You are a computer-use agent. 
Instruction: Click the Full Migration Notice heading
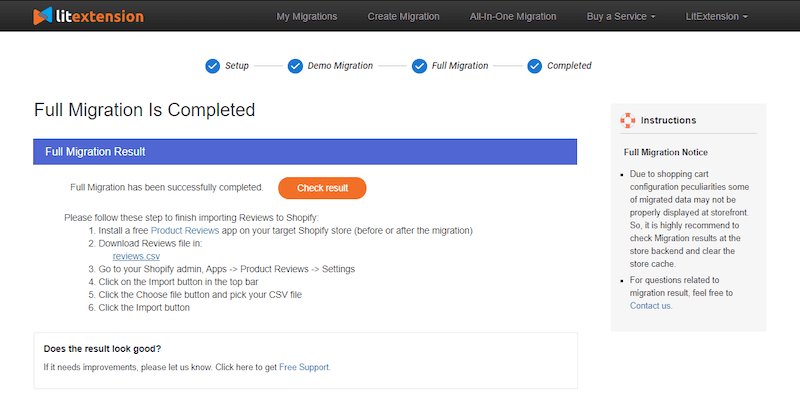click(x=665, y=152)
